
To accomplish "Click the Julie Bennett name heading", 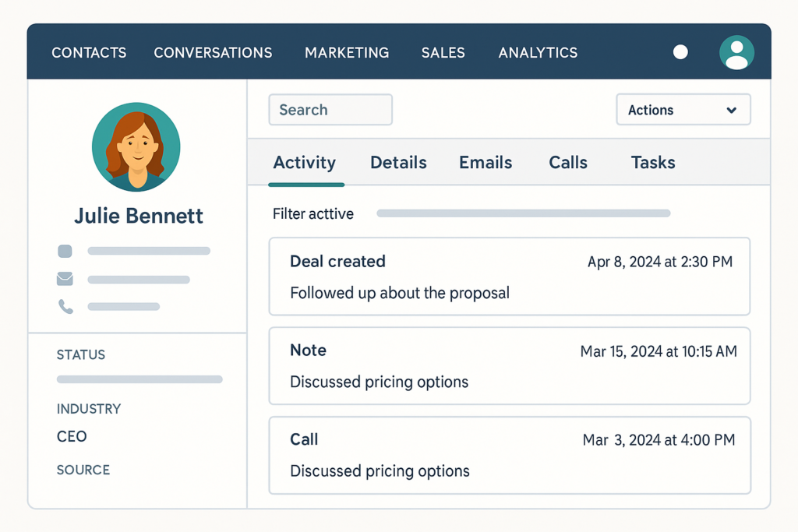I will 139,216.
